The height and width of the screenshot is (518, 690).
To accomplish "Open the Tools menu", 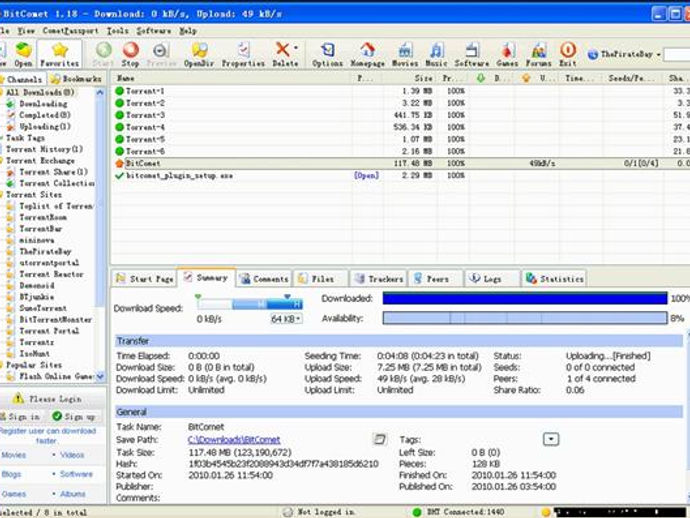I will tap(117, 31).
